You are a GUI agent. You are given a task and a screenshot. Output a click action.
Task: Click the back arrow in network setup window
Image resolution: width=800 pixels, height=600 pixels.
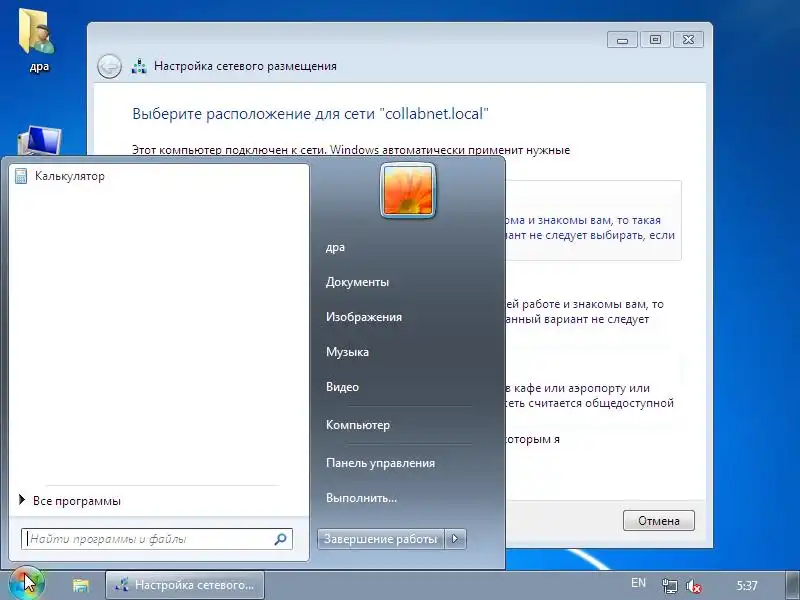point(109,66)
